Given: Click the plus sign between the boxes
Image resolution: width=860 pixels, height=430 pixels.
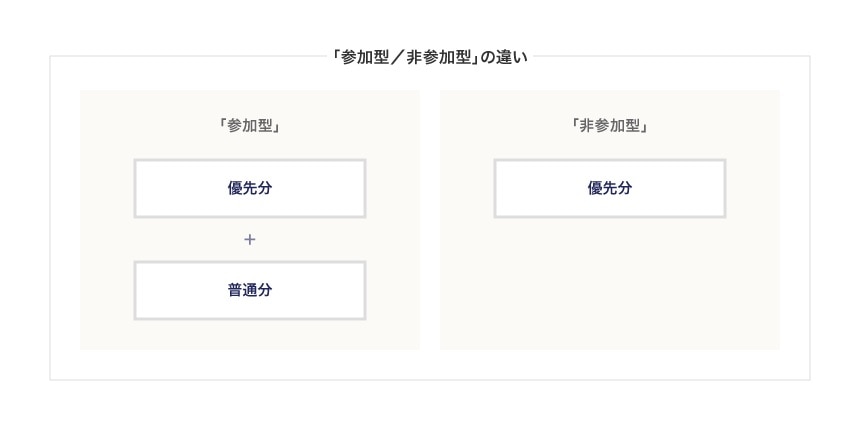Looking at the screenshot, I should click(x=250, y=240).
